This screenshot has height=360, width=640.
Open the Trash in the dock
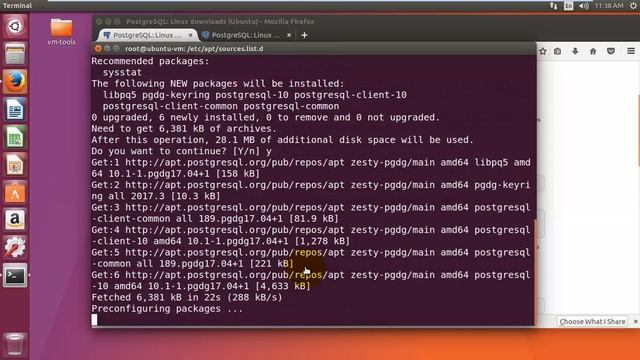(x=15, y=344)
